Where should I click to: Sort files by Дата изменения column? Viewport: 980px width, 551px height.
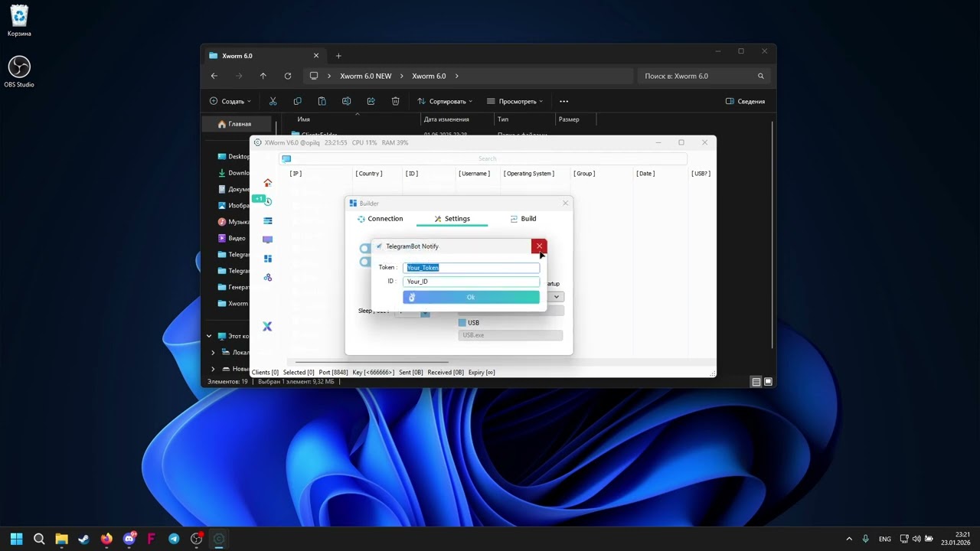(x=446, y=119)
